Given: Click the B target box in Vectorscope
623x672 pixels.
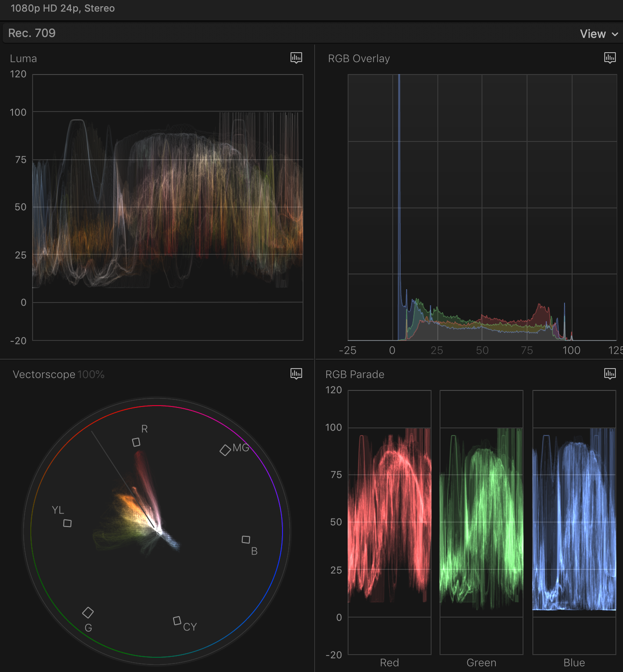Looking at the screenshot, I should click(246, 539).
